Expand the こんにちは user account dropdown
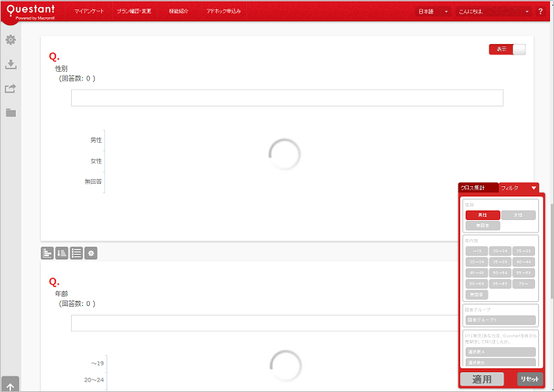Screen dimensions: 554x392 (x=495, y=12)
